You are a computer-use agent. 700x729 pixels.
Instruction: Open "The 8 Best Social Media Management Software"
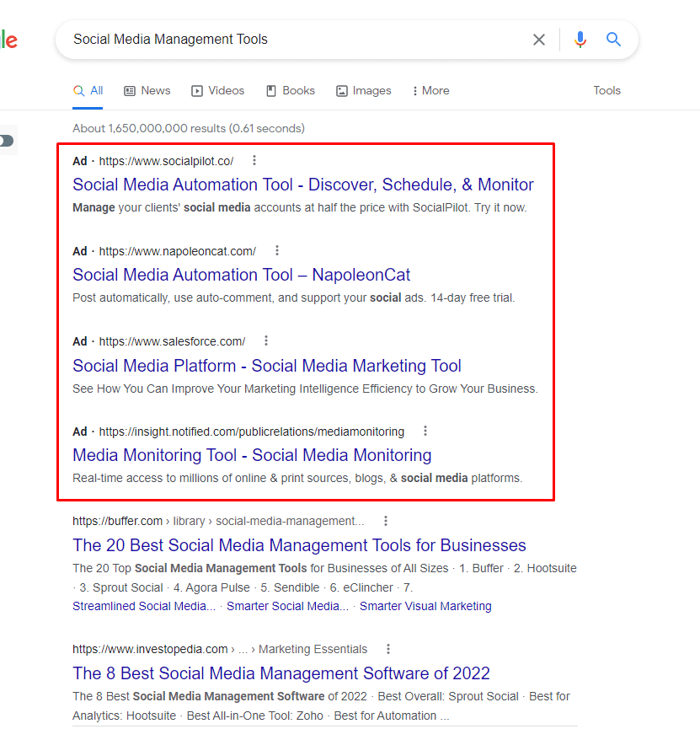coord(281,673)
